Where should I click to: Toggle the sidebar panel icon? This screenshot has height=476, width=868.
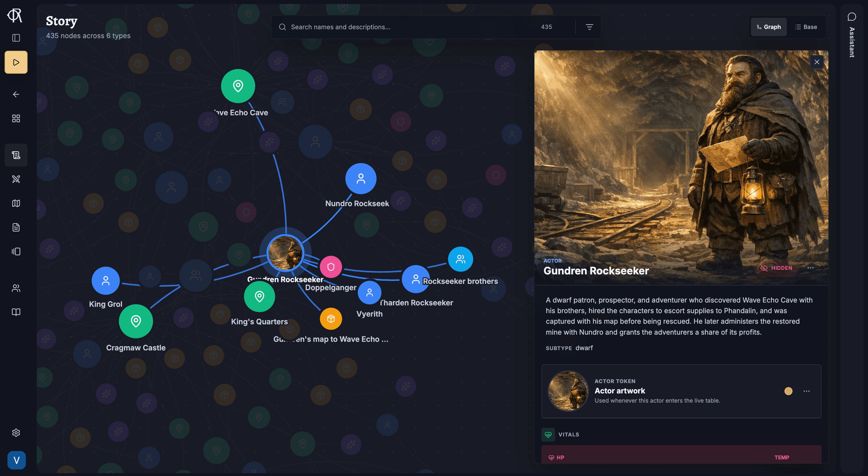(16, 38)
